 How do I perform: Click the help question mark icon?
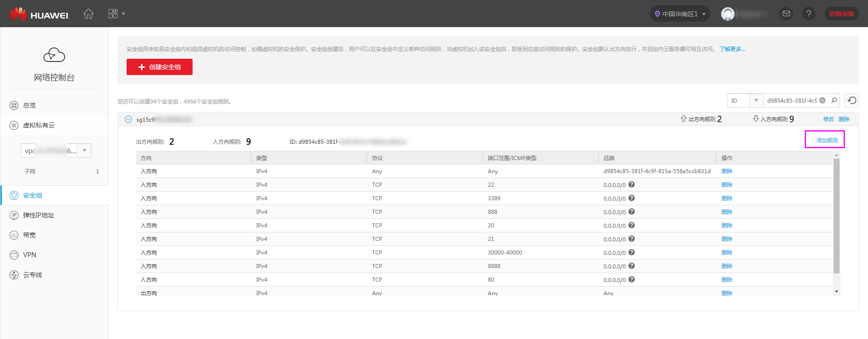pyautogui.click(x=808, y=14)
